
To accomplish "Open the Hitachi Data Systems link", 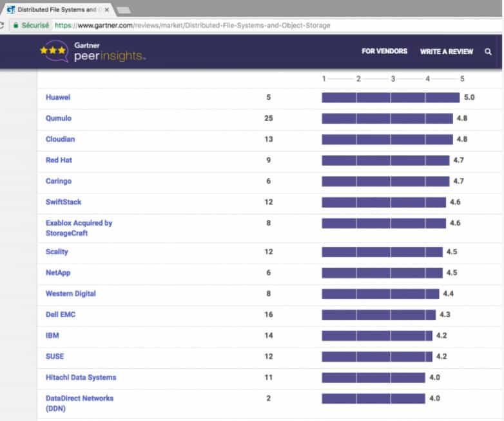I will tap(81, 377).
